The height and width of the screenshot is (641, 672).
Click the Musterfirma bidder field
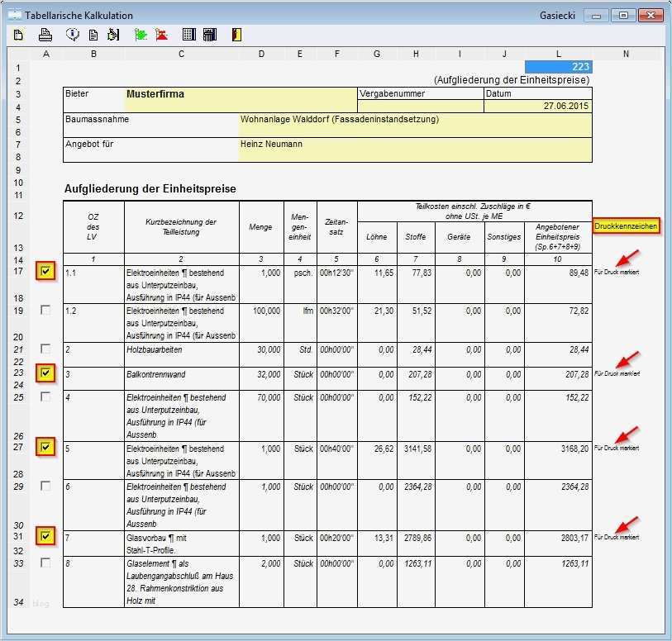241,100
